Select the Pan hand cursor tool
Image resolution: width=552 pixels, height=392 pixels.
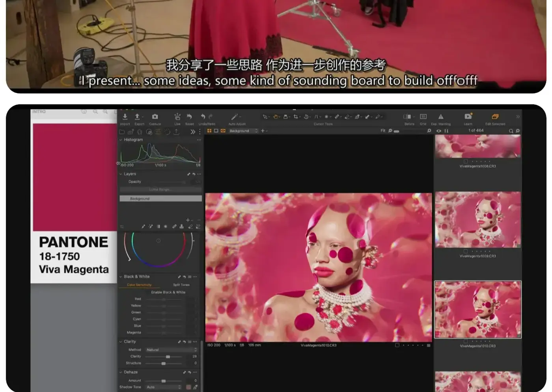275,117
